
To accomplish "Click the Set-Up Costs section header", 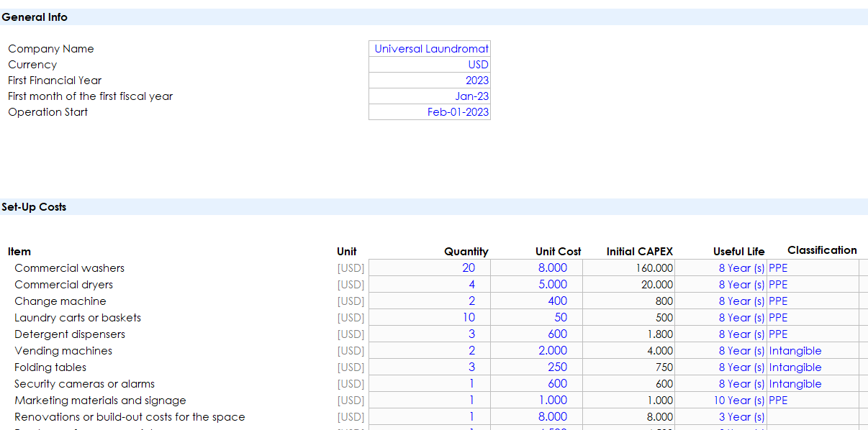I will 34,207.
